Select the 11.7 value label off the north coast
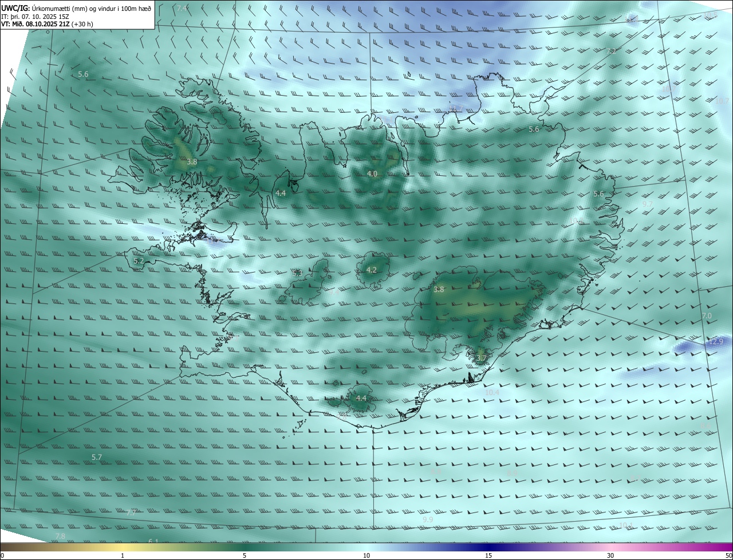733x560 pixels. 456,109
